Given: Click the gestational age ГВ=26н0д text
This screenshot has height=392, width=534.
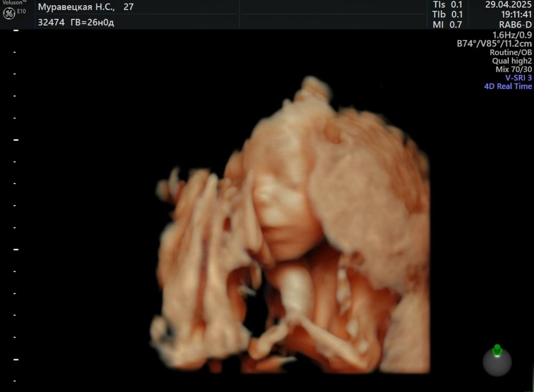Looking at the screenshot, I should tap(92, 22).
